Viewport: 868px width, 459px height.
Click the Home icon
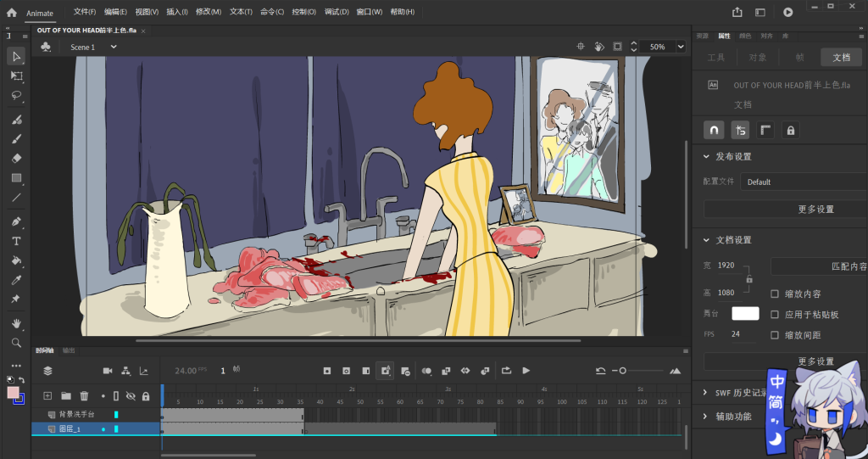pos(12,12)
